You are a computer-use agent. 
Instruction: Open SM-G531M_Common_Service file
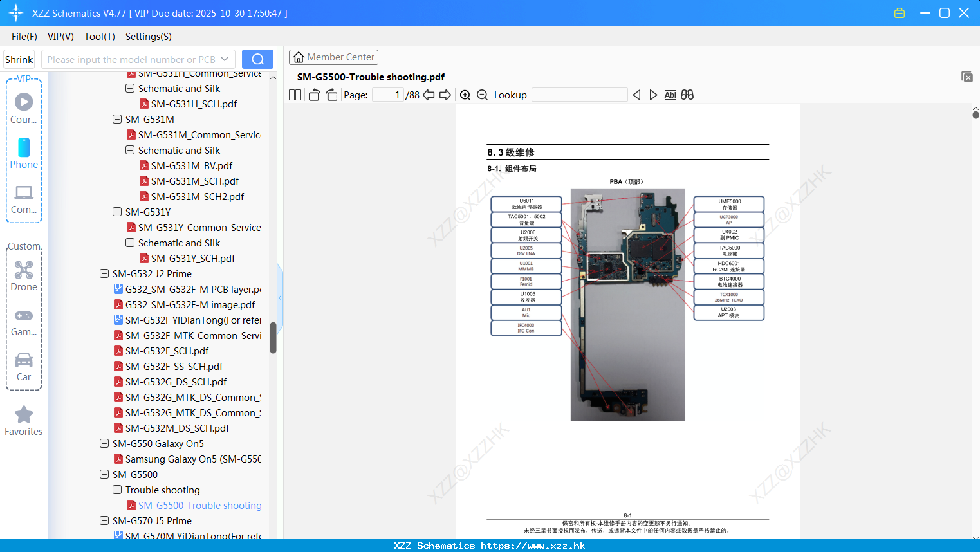pos(199,134)
